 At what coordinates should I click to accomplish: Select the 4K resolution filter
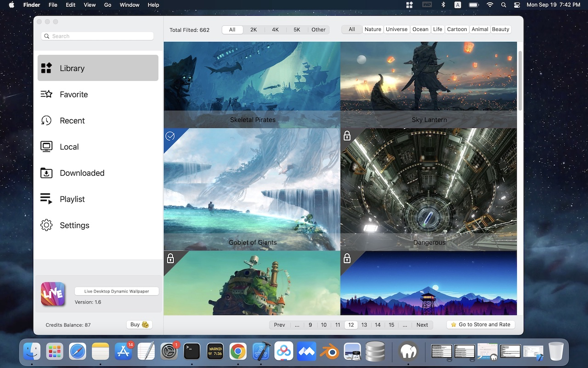click(x=275, y=29)
